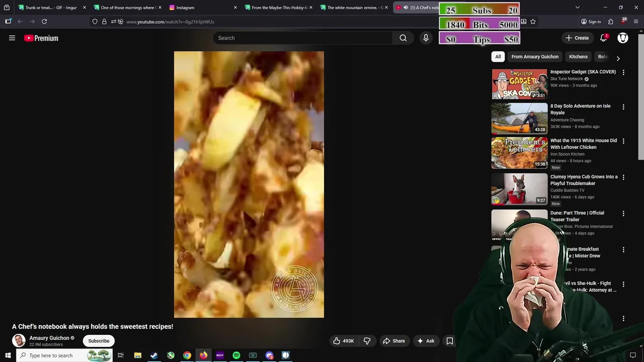Open options for Breakfast Mister Drew video

point(623,250)
